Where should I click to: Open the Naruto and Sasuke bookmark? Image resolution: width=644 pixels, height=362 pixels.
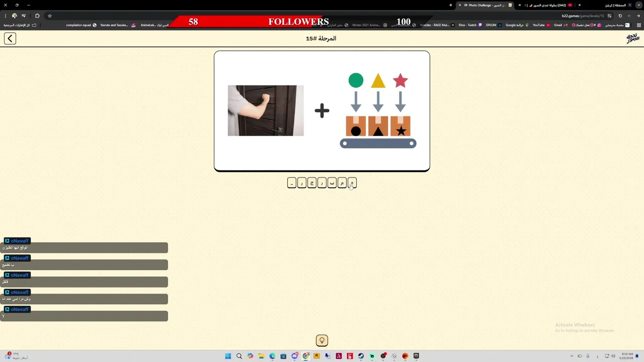(x=118, y=25)
